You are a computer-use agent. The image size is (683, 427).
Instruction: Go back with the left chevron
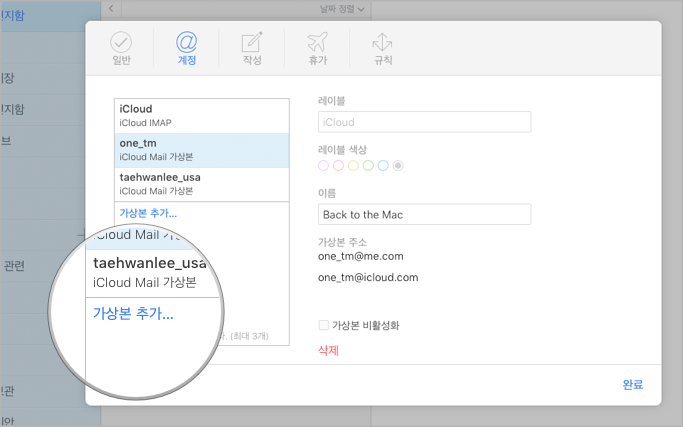coord(112,8)
